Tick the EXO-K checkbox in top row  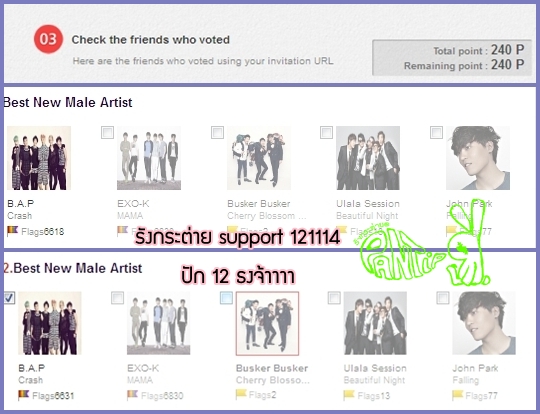click(x=107, y=132)
